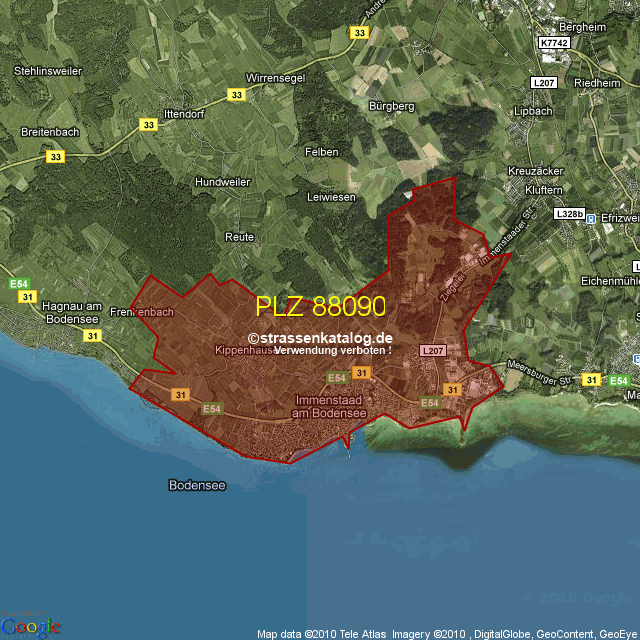Select the Hundweiler place label
Viewport: 640px width, 640px height.
(222, 183)
